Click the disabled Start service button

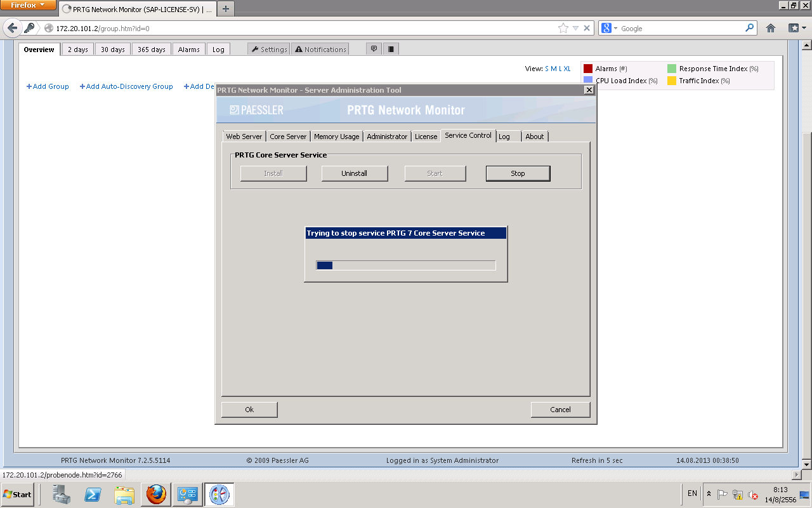click(435, 173)
